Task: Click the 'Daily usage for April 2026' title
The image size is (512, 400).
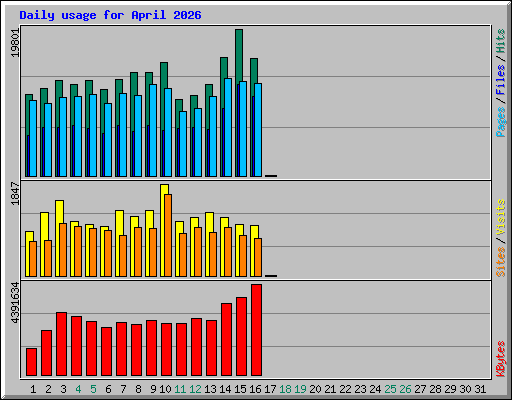Action: click(110, 15)
